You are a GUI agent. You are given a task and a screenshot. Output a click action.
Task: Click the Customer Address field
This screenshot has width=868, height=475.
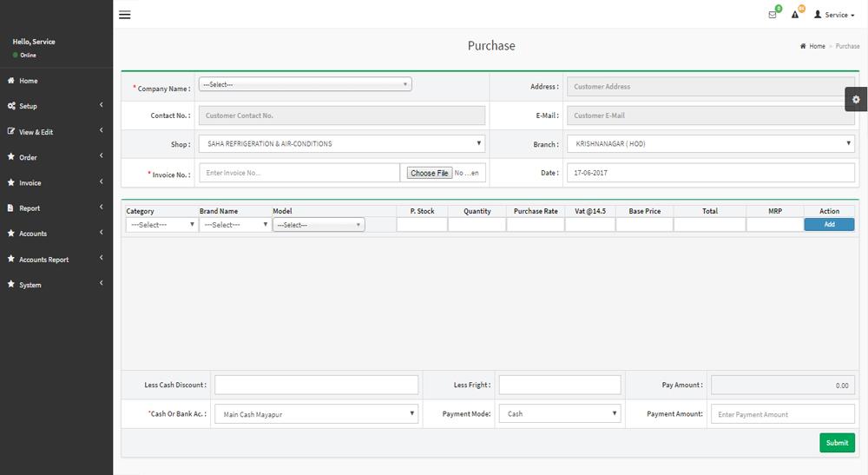pos(711,86)
